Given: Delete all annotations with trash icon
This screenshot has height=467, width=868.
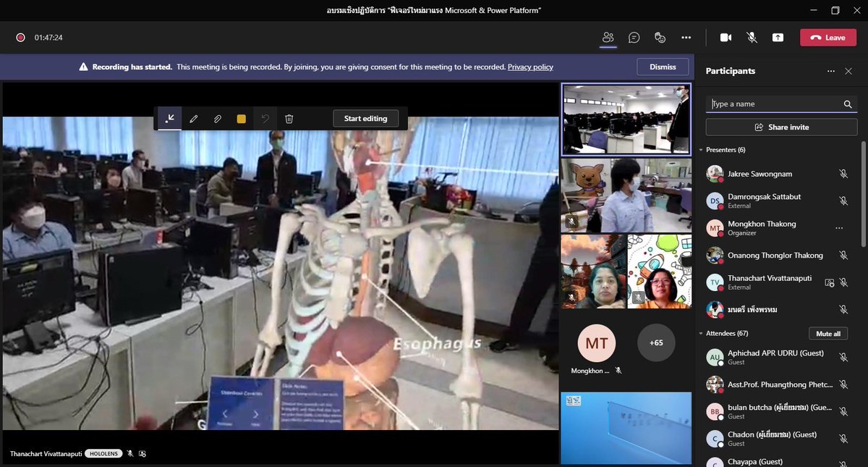Looking at the screenshot, I should [x=289, y=119].
